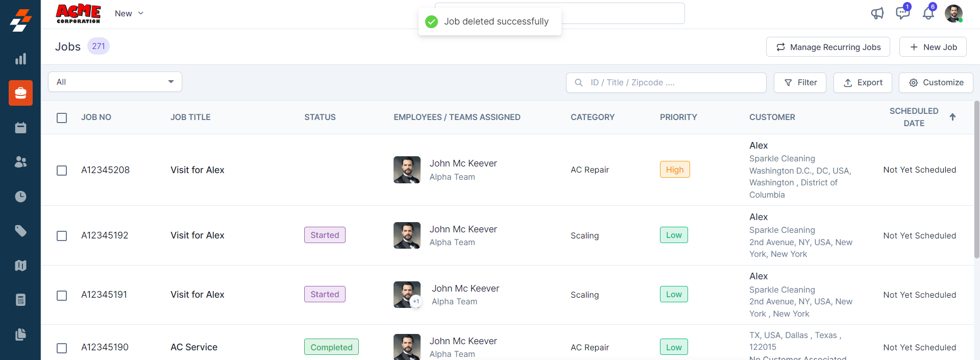The height and width of the screenshot is (360, 980).
Task: Expand the 'All' jobs view dropdown
Action: click(x=115, y=82)
